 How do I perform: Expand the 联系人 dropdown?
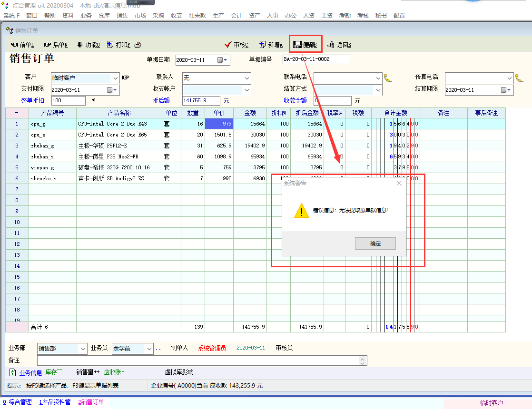tap(246, 78)
